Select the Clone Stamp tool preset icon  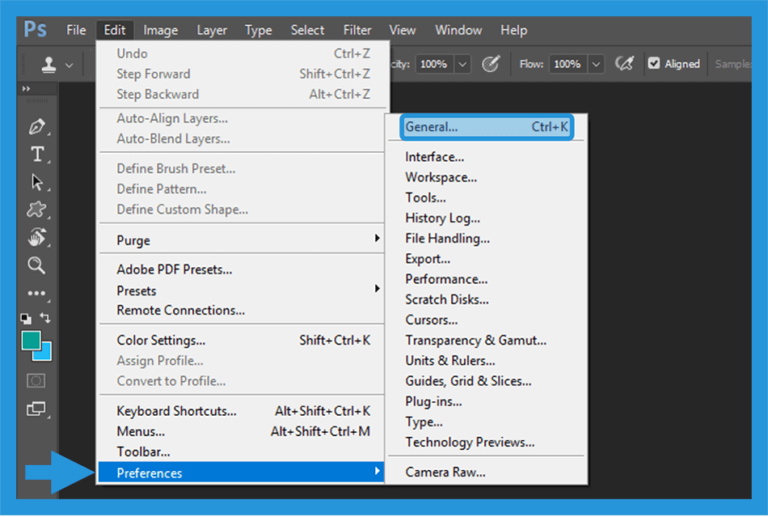48,64
